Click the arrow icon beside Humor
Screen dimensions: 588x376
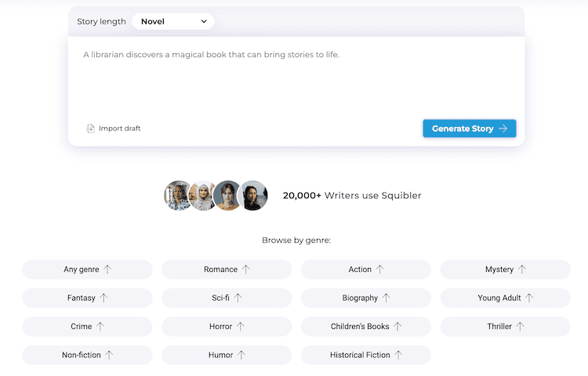(241, 355)
